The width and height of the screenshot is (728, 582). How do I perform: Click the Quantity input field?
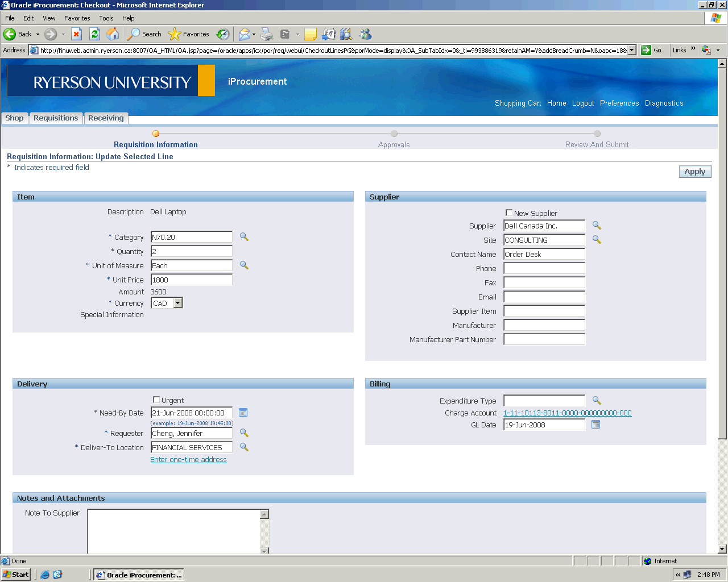click(x=191, y=251)
